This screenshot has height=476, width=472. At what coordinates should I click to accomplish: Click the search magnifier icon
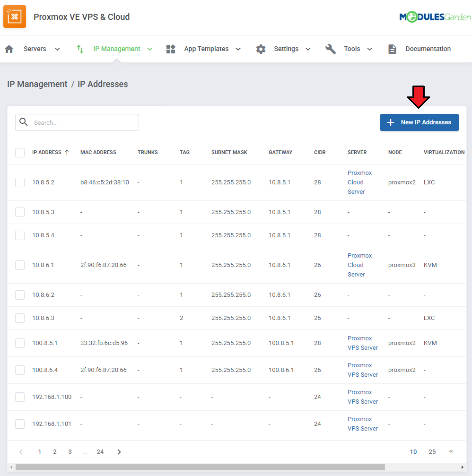coord(24,122)
